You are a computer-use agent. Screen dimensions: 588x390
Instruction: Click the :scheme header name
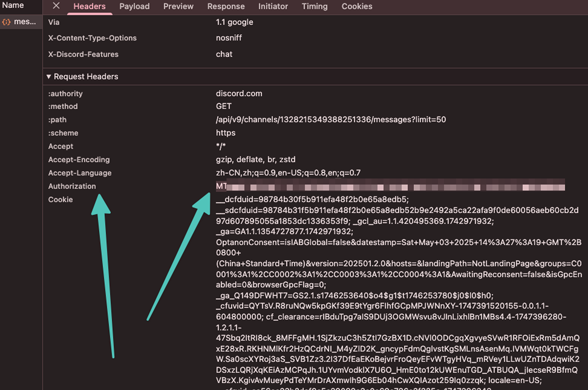point(63,133)
